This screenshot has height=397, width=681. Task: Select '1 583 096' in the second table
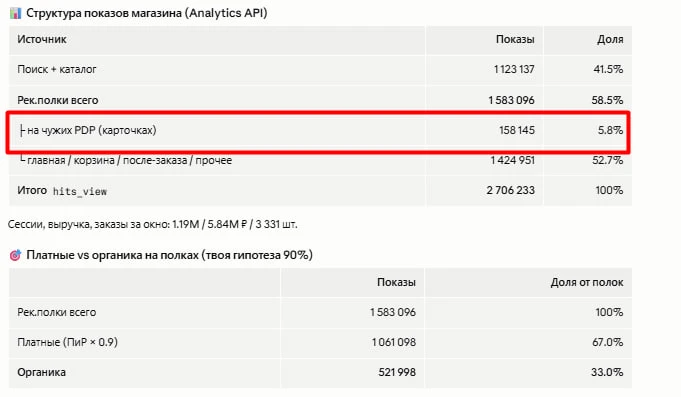click(393, 312)
